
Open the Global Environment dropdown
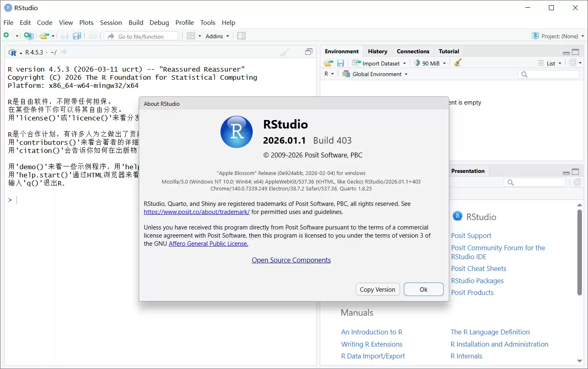(x=375, y=74)
